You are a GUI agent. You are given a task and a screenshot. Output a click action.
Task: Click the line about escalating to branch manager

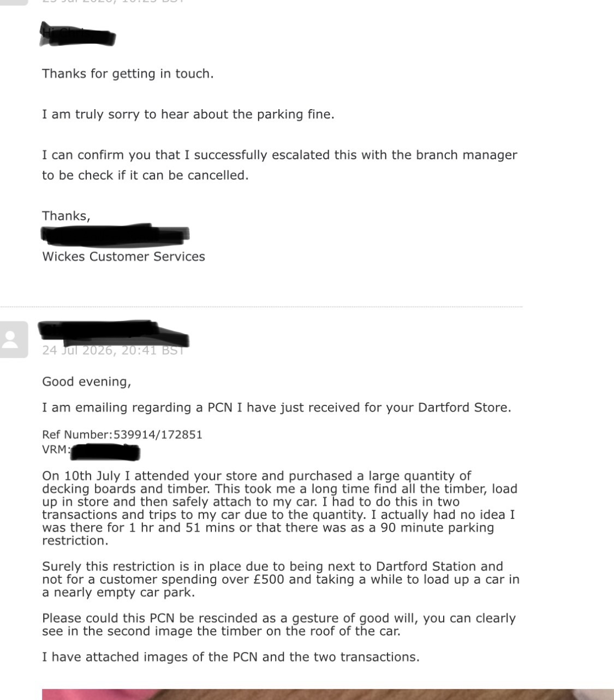click(279, 165)
